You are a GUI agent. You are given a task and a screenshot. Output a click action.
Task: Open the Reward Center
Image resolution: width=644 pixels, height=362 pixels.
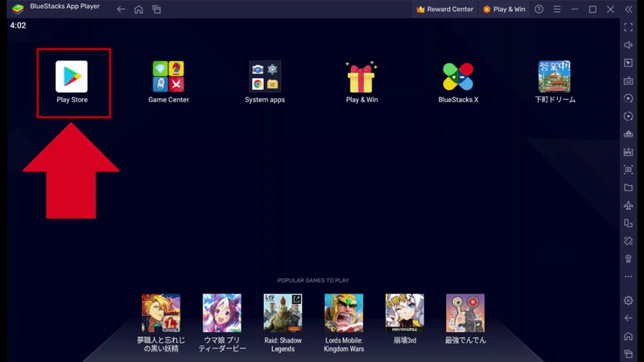(x=445, y=9)
